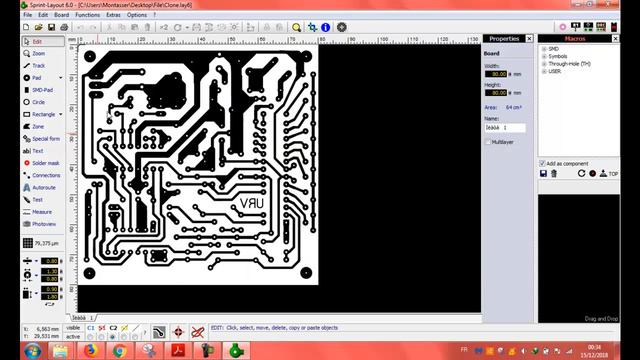Click the rotate icon in the toolbar

tap(178, 27)
